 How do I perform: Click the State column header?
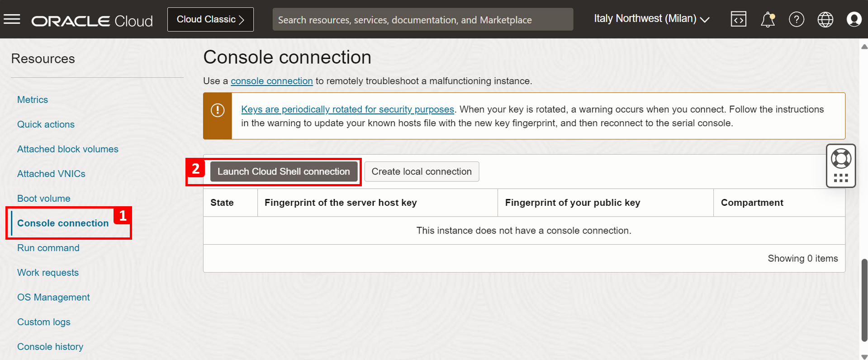tap(231, 203)
